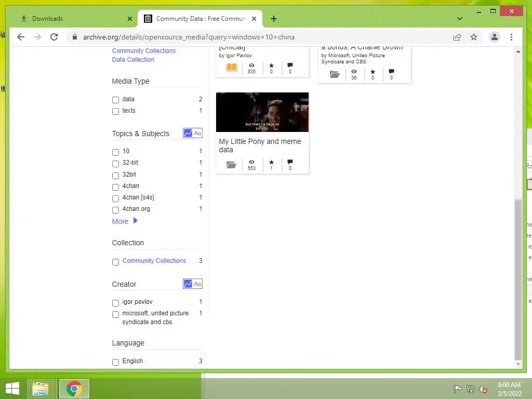Toggle Creator Aa text view icon
Viewport: 532px width, 399px height.
click(x=197, y=284)
